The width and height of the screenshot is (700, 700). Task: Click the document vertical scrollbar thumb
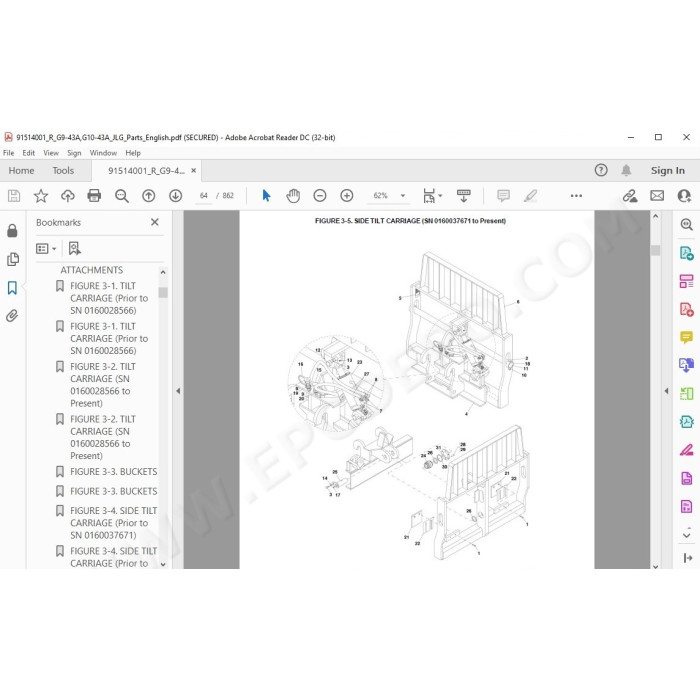pos(655,250)
